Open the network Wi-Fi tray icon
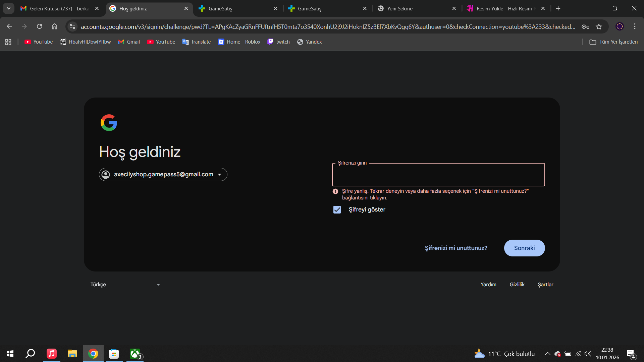Image resolution: width=644 pixels, height=362 pixels. click(578, 354)
